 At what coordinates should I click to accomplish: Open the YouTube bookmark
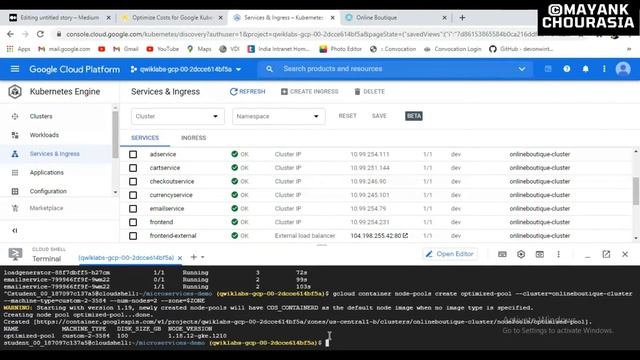162,49
